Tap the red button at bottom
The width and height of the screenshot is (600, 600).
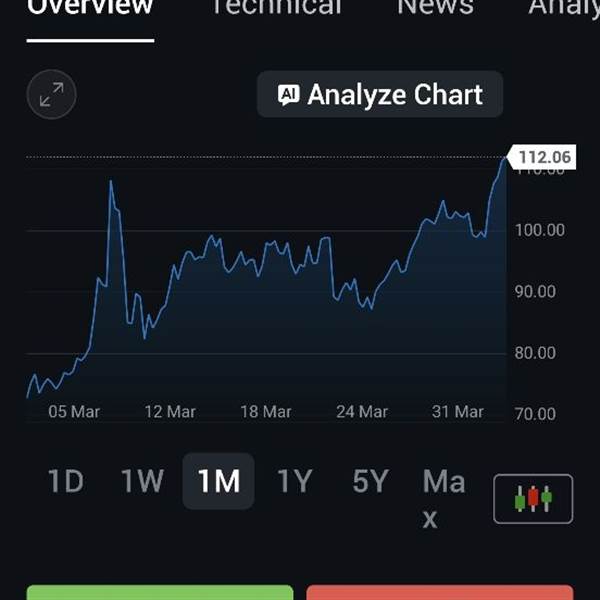tap(440, 592)
